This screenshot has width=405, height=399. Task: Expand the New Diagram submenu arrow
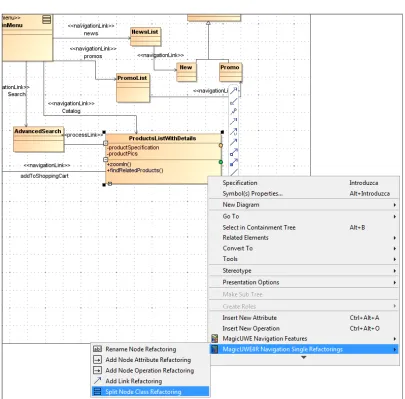pyautogui.click(x=395, y=205)
